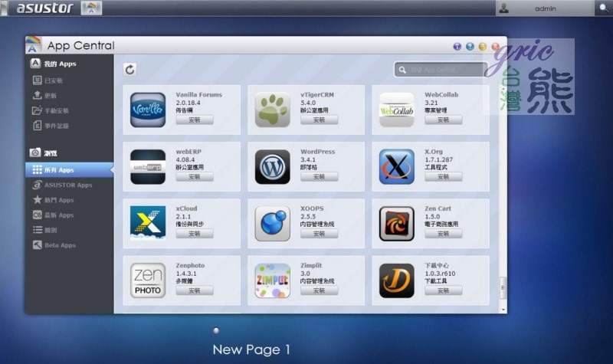Install XOOPS
This screenshot has height=364, width=613.
pyautogui.click(x=319, y=234)
